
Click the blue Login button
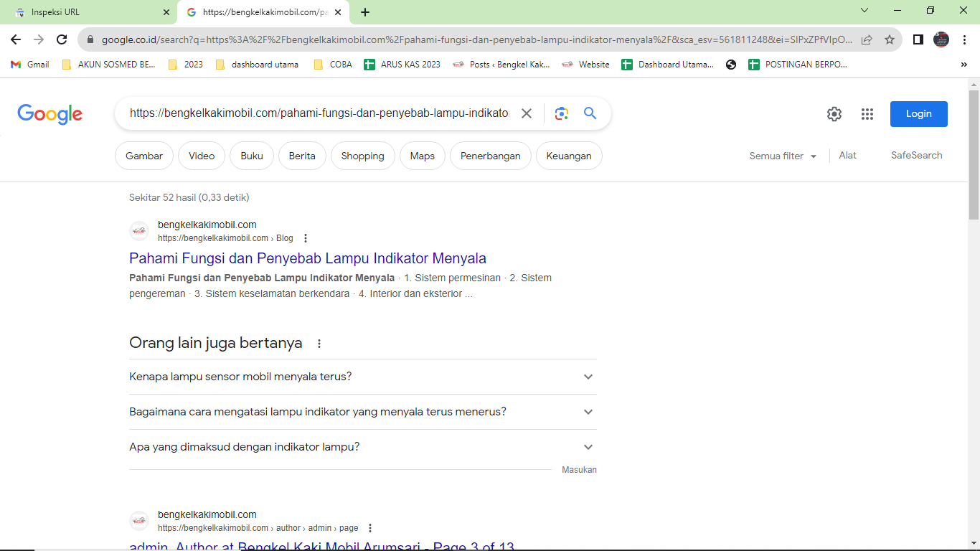click(x=919, y=114)
